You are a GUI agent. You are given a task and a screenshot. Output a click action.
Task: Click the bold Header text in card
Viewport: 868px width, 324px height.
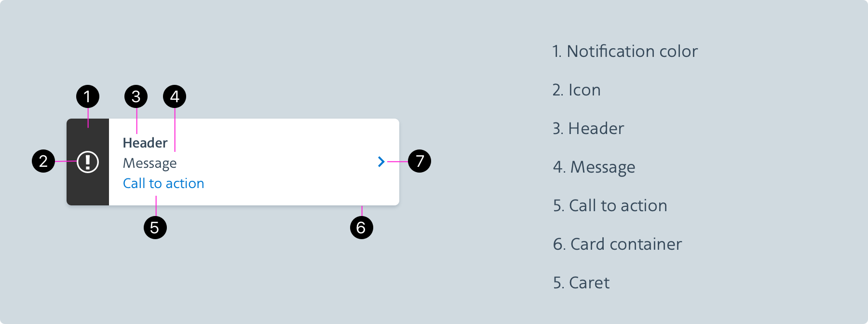click(145, 143)
